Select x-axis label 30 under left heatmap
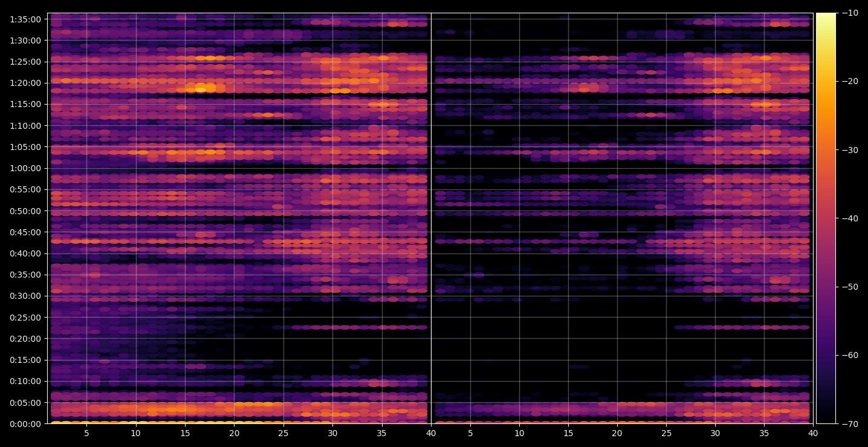 coord(332,433)
